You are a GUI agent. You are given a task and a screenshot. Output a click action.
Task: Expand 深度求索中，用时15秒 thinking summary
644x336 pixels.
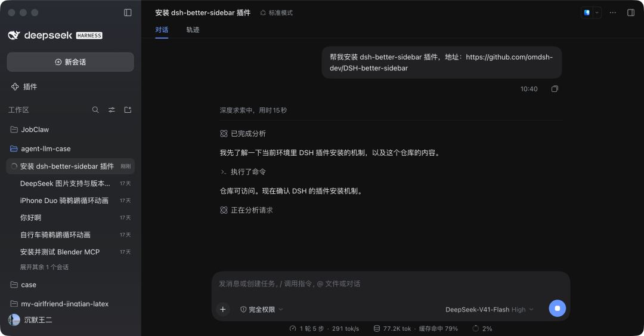coord(253,110)
